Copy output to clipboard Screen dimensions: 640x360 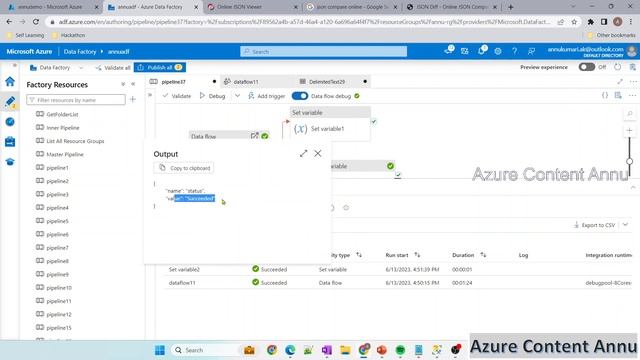point(184,168)
